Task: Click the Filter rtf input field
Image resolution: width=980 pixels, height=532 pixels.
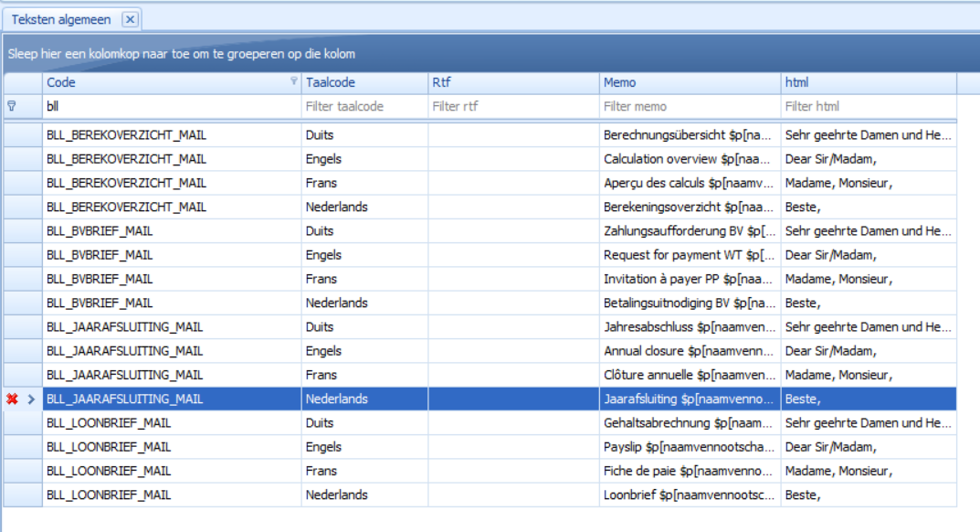Action: point(513,106)
